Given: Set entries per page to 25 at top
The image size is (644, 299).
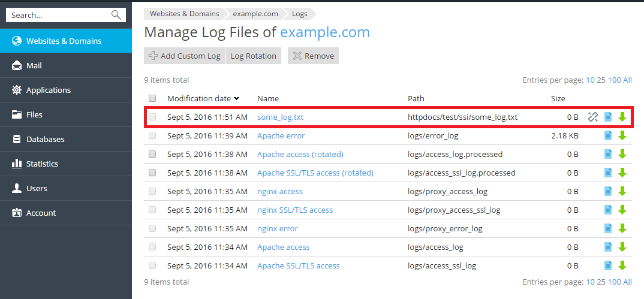Looking at the screenshot, I should tap(601, 80).
